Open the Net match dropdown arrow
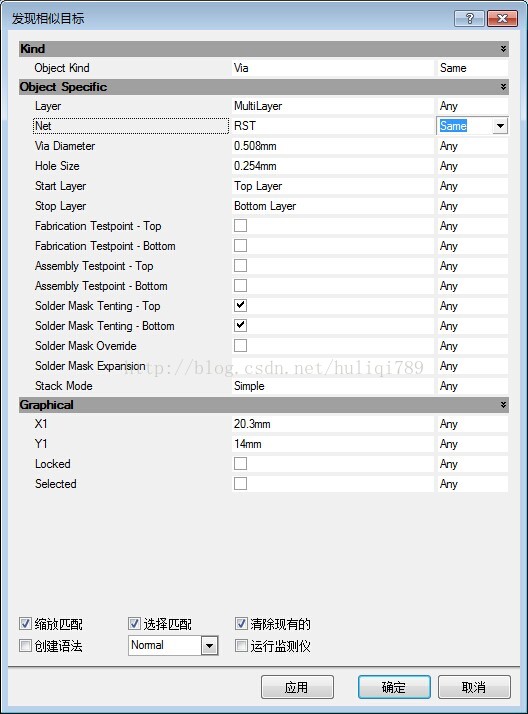The height and width of the screenshot is (714, 528). (x=500, y=126)
